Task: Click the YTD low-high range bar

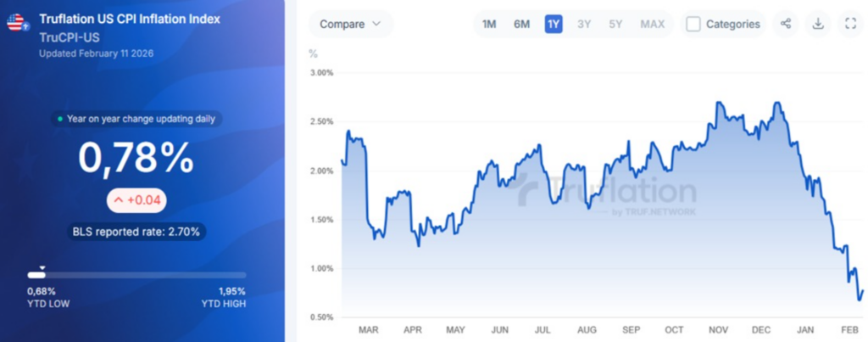Action: pos(136,275)
